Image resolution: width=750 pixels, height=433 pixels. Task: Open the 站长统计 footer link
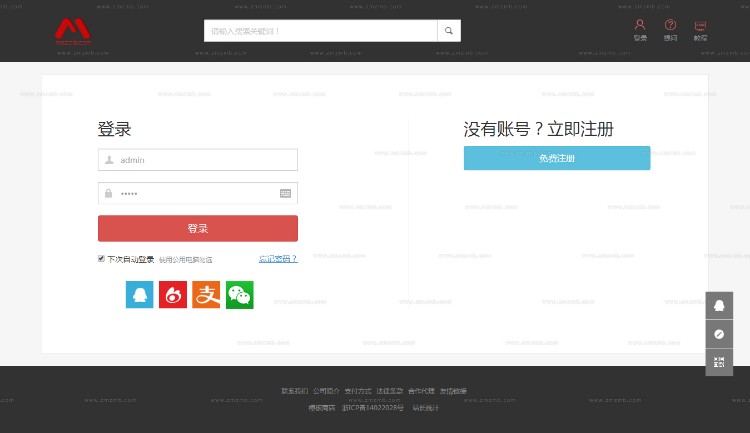426,408
